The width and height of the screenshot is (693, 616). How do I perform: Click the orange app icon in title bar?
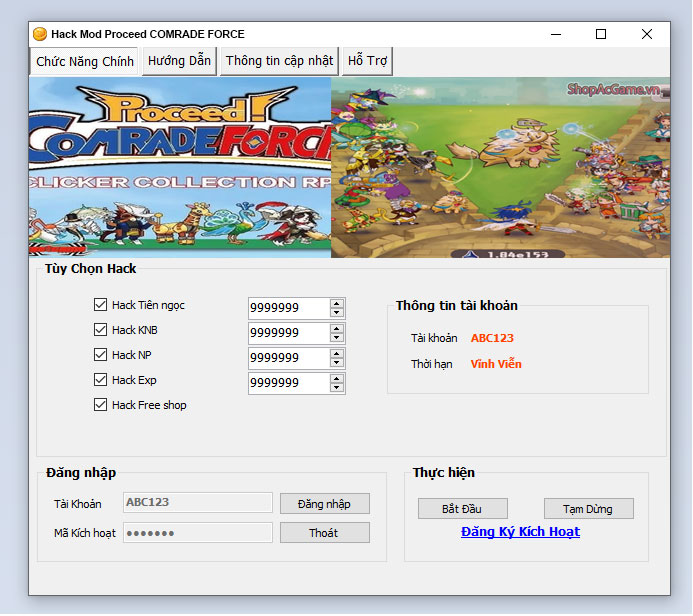pyautogui.click(x=40, y=34)
